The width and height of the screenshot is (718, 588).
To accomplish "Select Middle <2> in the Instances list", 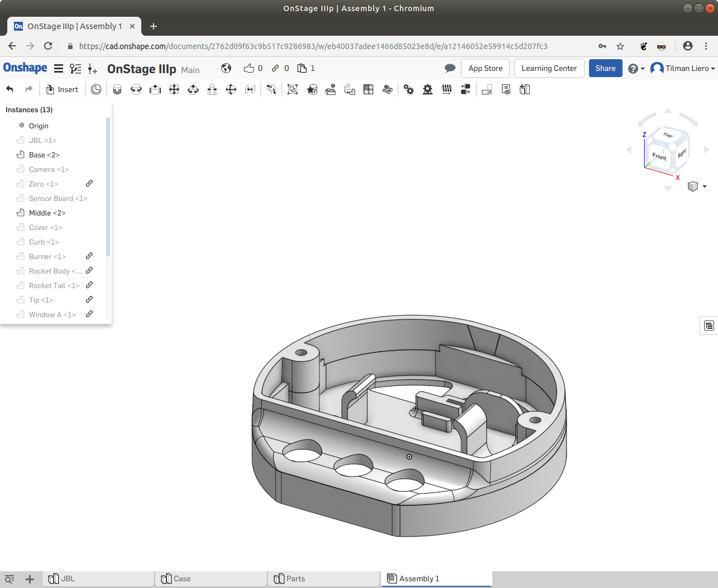I will pyautogui.click(x=47, y=213).
